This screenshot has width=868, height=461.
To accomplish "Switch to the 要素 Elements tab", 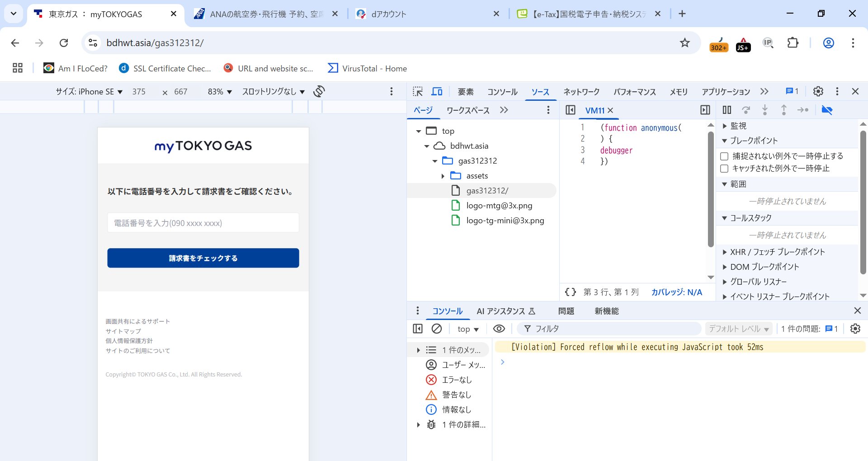I will 466,92.
